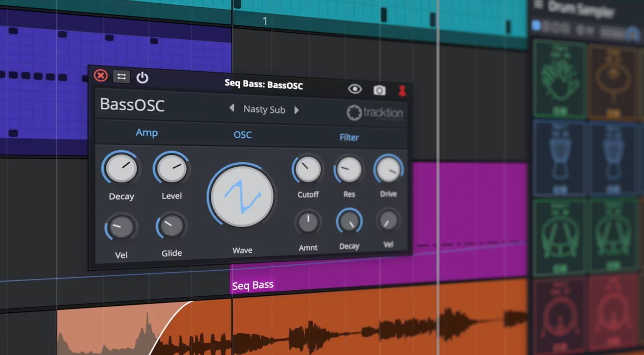Open the BassOSC plugin options menu icon
The image size is (644, 355).
pos(121,76)
